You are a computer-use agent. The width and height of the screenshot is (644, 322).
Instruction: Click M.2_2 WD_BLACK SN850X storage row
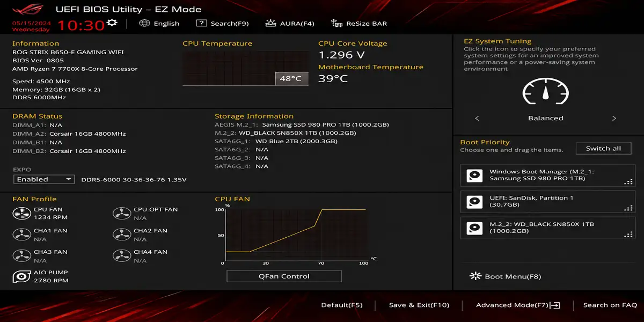(x=285, y=133)
